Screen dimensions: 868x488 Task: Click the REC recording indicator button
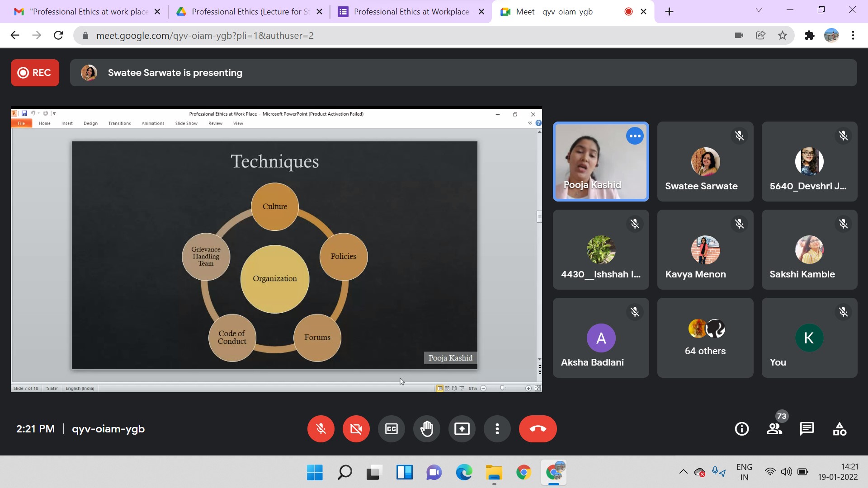[35, 73]
